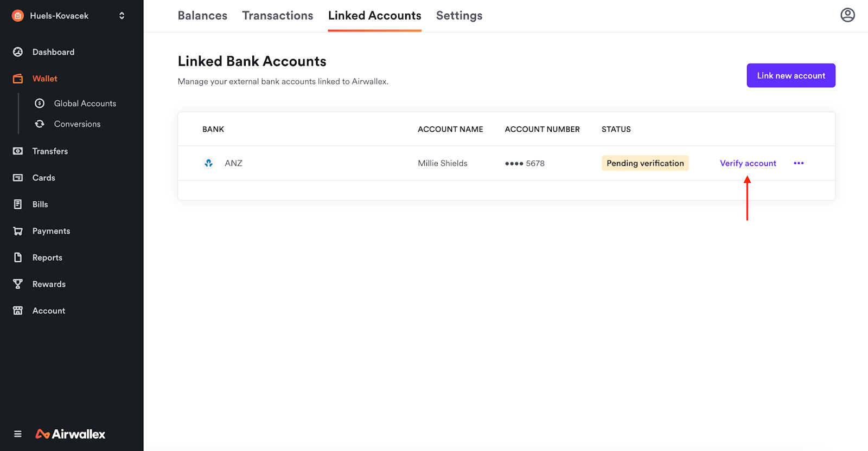Open Bills in the sidebar
Screen dimensions: 868x451
point(40,204)
